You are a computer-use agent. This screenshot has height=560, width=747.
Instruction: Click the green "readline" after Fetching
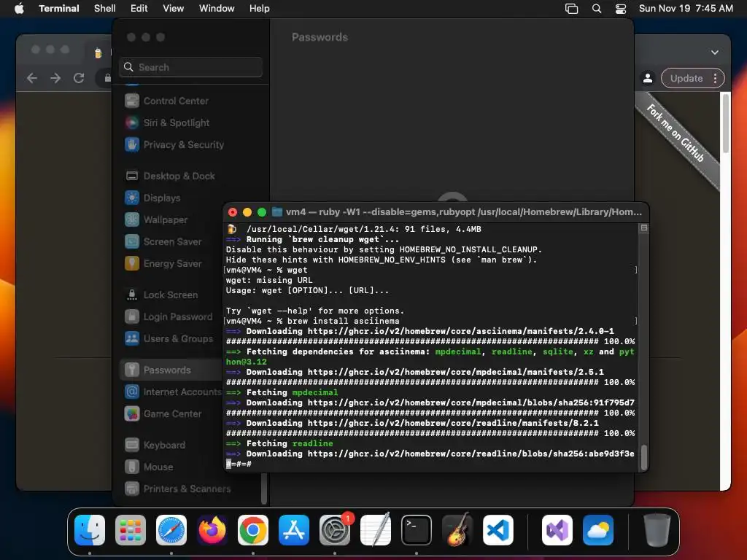[x=312, y=443]
